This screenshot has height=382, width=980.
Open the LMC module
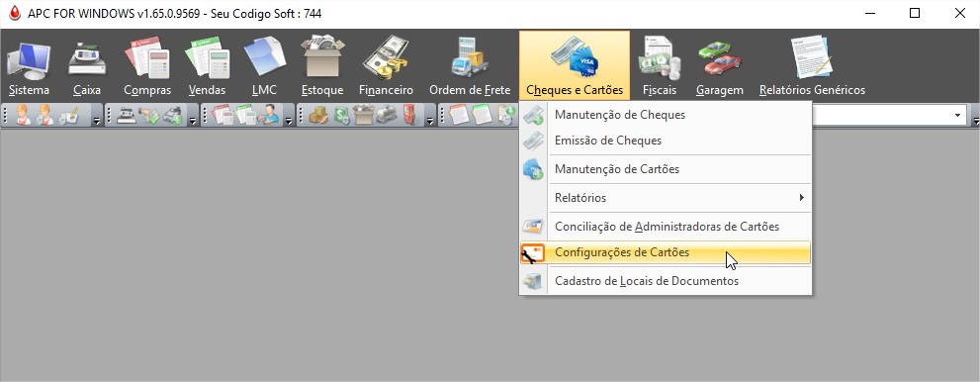(x=264, y=65)
